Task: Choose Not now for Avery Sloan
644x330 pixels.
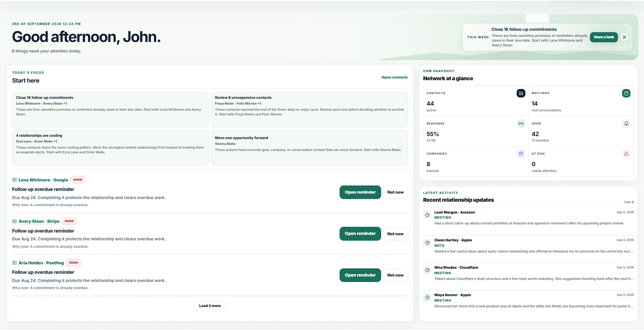Action: (395, 234)
